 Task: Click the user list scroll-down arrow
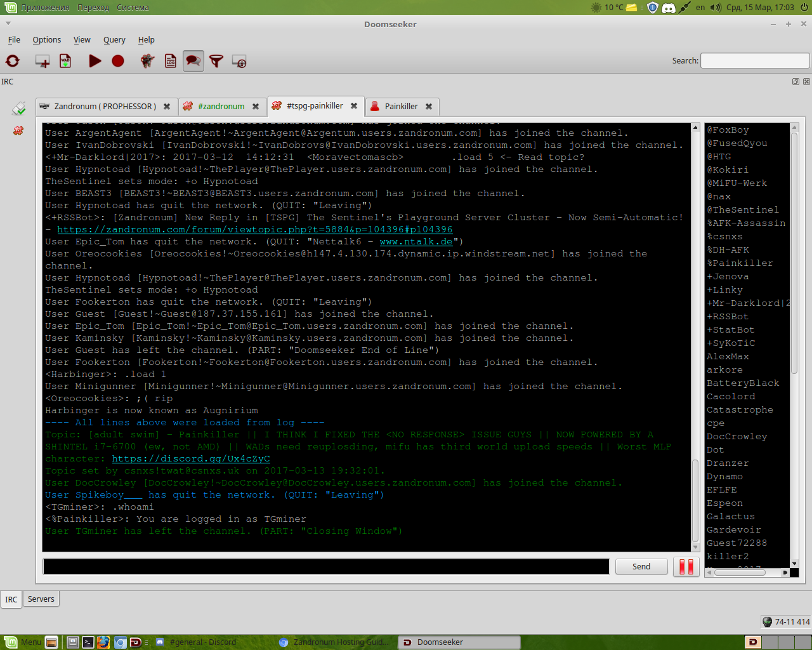tap(794, 564)
